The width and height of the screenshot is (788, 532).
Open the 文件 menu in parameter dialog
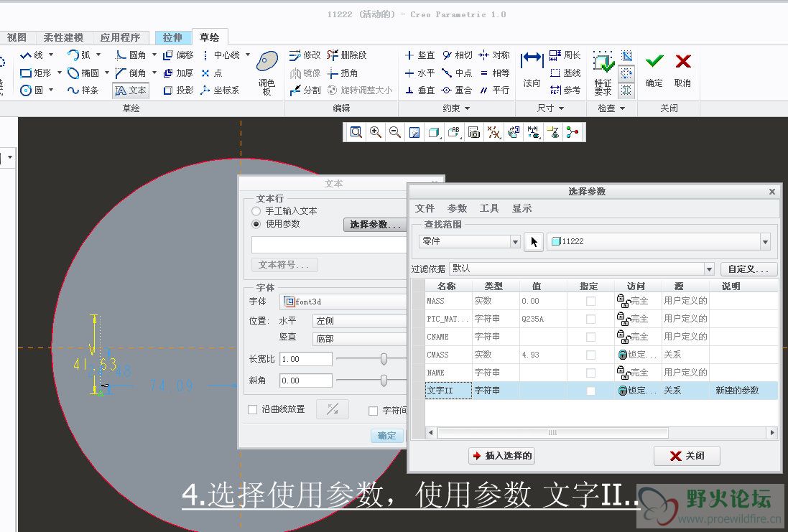(x=425, y=208)
